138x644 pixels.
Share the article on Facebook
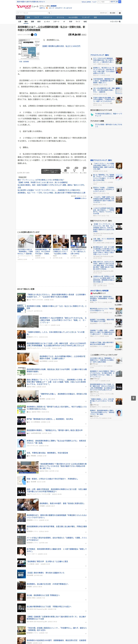[36, 35]
